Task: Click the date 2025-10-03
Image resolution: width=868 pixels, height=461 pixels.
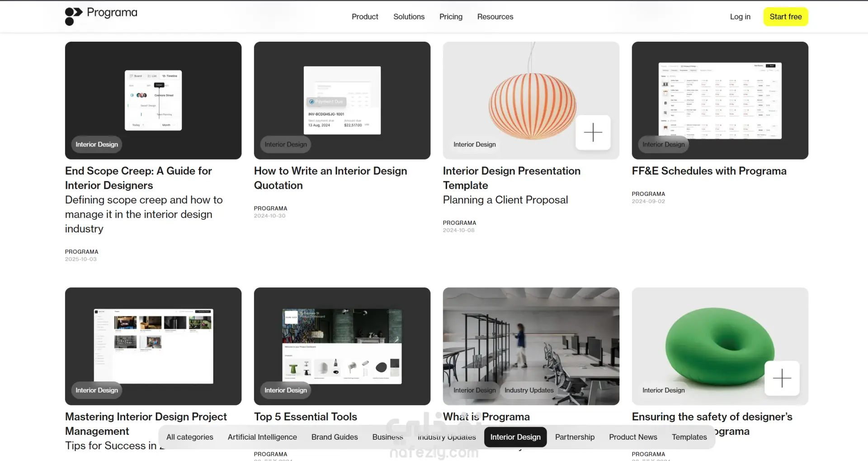Action: (80, 259)
